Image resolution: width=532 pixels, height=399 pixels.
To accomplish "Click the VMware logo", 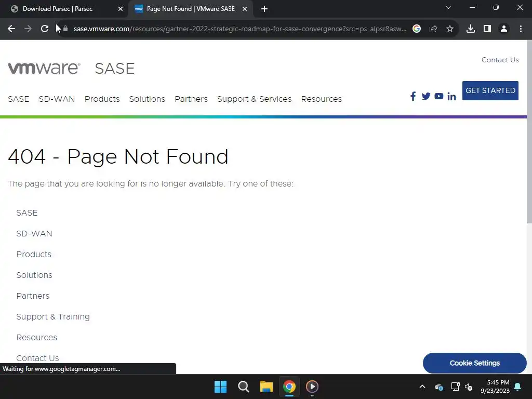I will (44, 68).
